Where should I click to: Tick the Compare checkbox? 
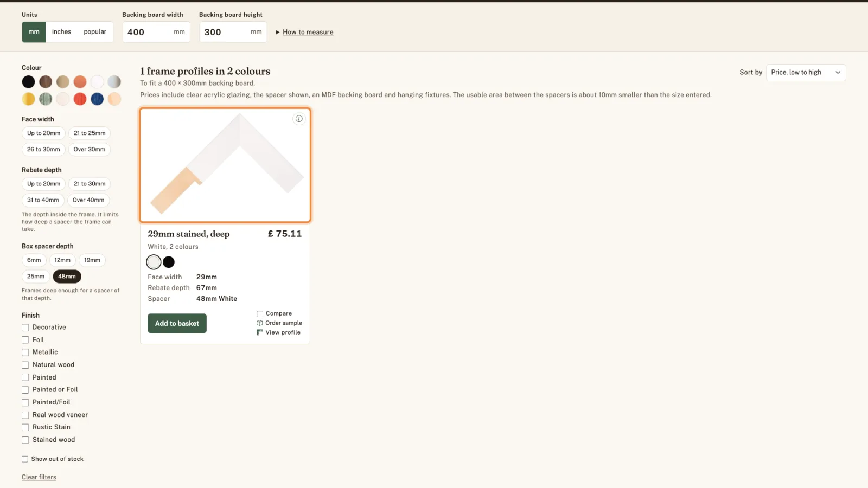coord(260,314)
